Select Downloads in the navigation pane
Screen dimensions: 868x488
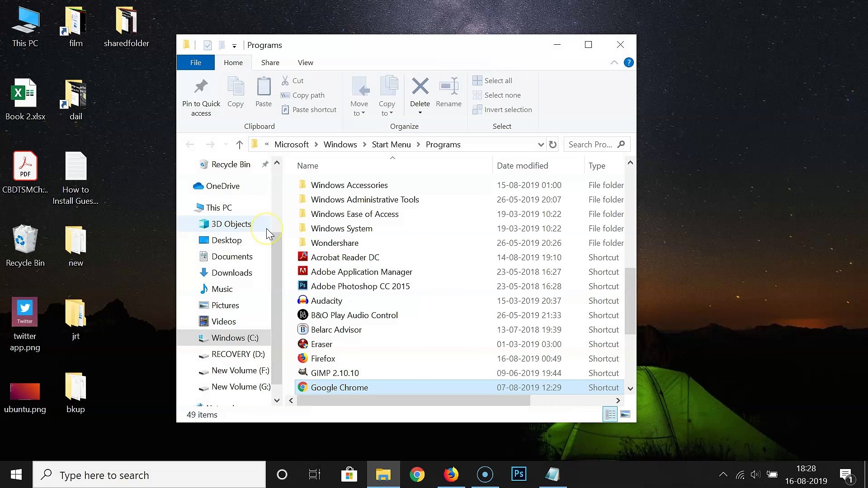pos(231,272)
